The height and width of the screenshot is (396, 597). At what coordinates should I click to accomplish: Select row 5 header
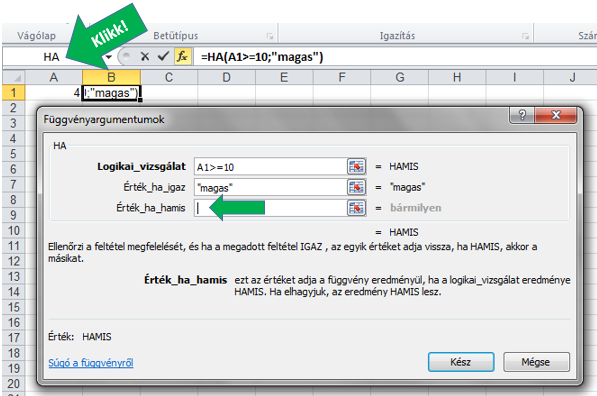(13, 154)
